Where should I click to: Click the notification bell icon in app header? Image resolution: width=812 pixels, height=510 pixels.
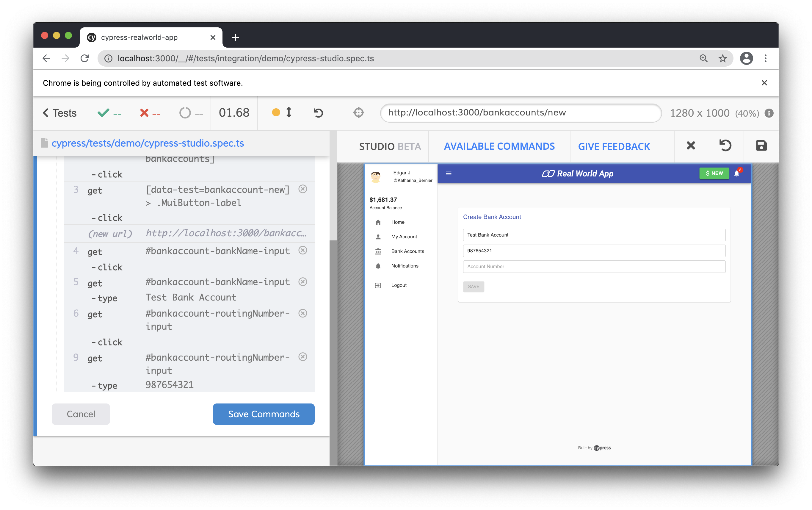click(x=736, y=173)
